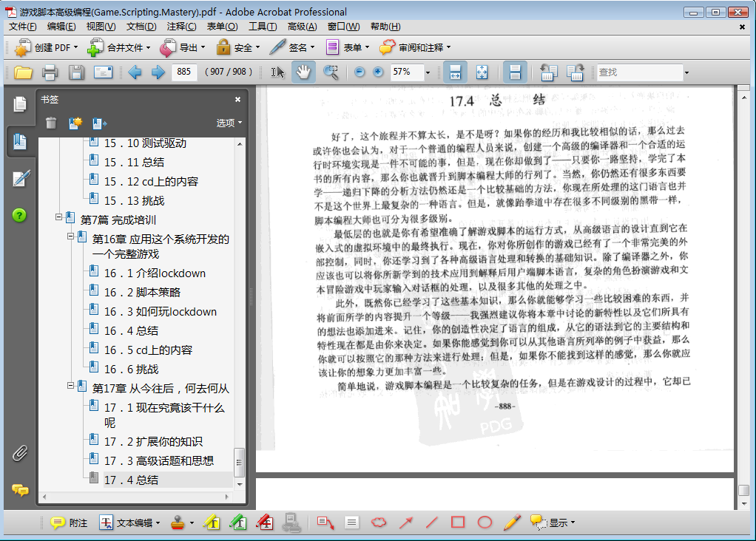Image resolution: width=756 pixels, height=541 pixels.
Task: Select the marquee zoom tool
Action: point(331,72)
